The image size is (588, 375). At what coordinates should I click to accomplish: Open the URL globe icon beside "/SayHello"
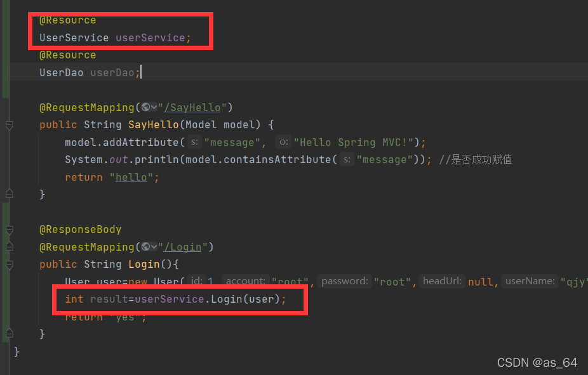click(x=146, y=107)
